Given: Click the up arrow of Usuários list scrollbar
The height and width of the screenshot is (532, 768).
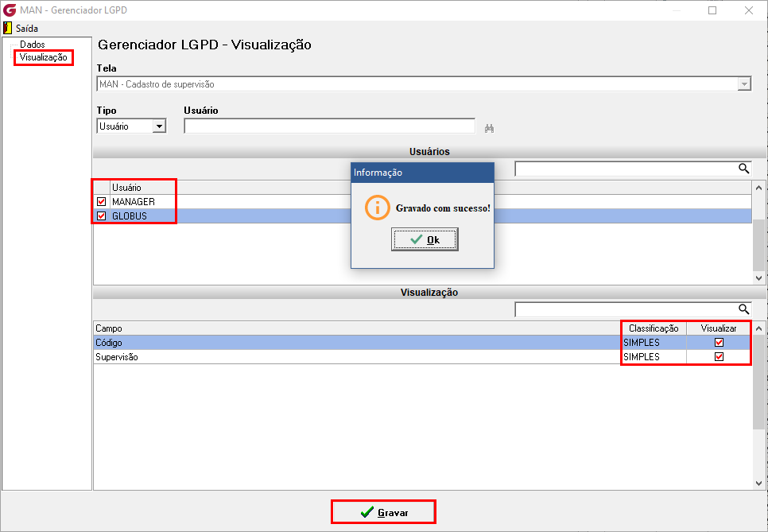Looking at the screenshot, I should [758, 188].
